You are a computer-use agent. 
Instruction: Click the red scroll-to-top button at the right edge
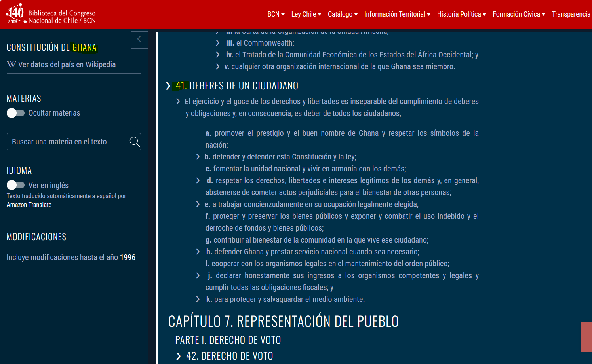click(x=586, y=337)
